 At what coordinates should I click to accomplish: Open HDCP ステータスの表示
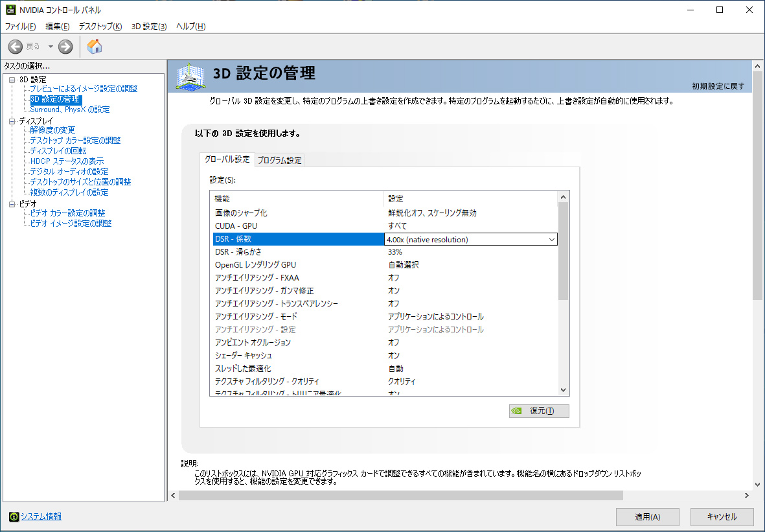[x=67, y=161]
